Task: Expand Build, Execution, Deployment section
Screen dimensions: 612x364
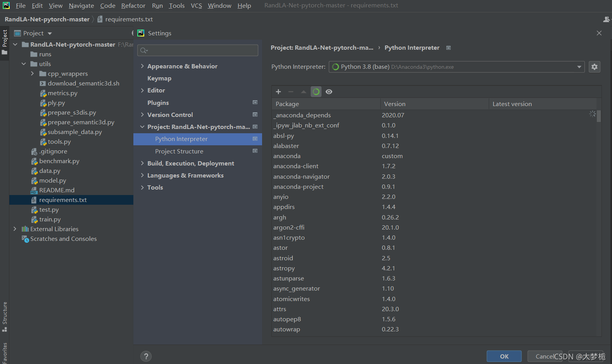Action: pos(142,163)
